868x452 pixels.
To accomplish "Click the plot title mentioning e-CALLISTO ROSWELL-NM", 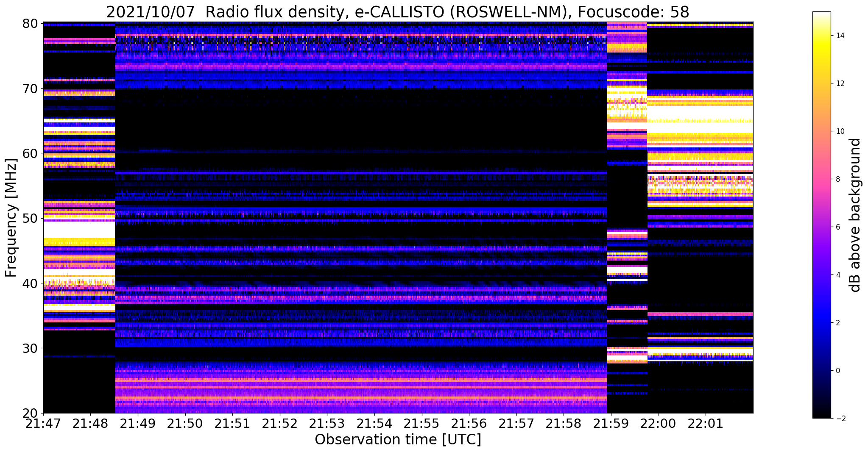I will coord(398,12).
